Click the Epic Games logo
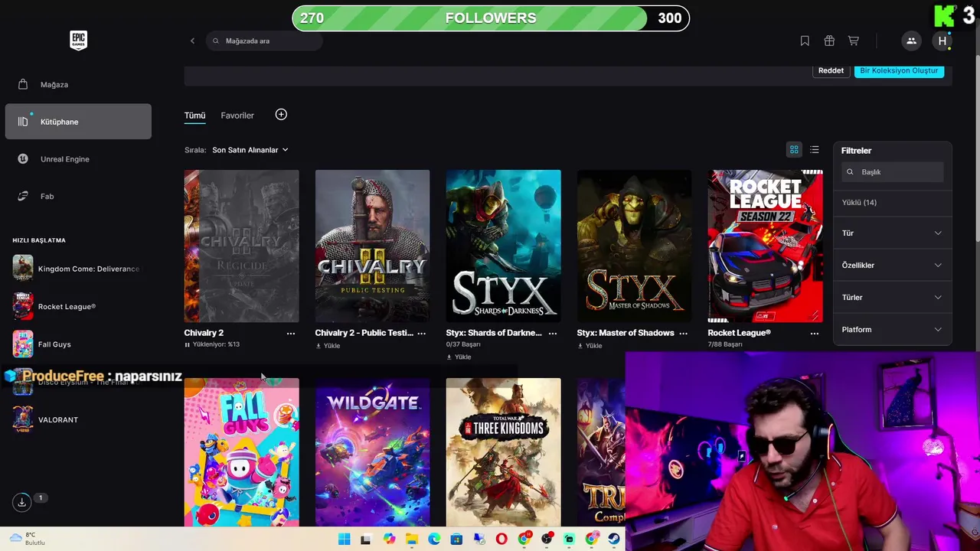980x551 pixels. pyautogui.click(x=78, y=41)
